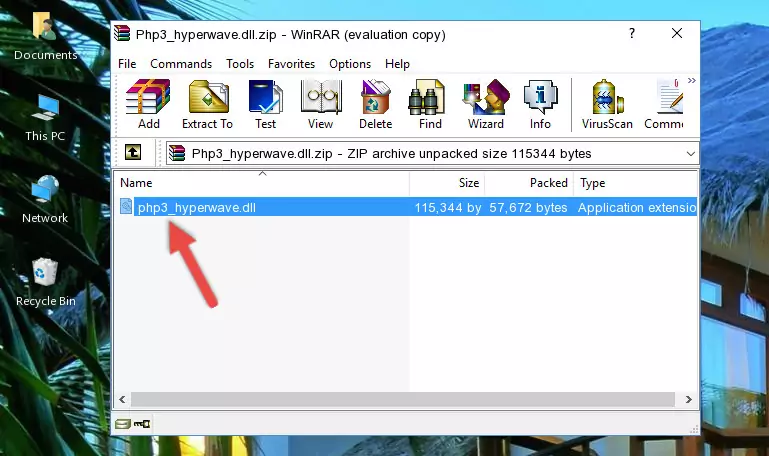Show archive Info
Screen dimensions: 769x456
tap(540, 104)
